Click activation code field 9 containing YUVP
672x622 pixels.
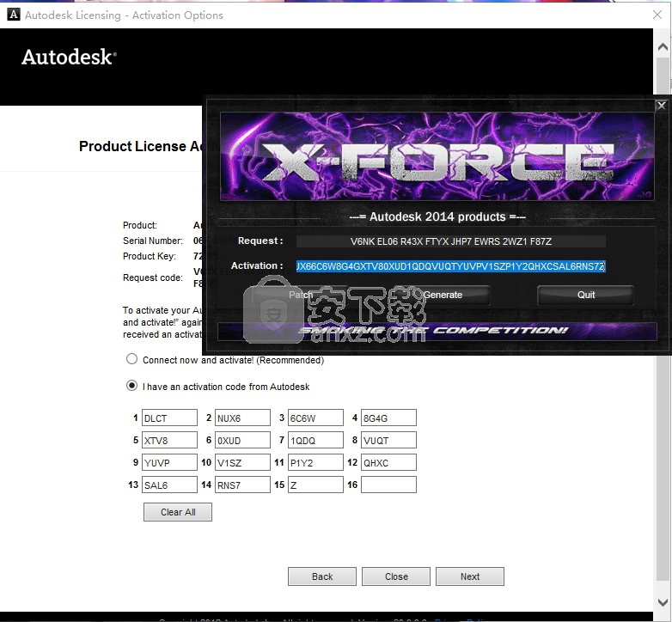(169, 462)
